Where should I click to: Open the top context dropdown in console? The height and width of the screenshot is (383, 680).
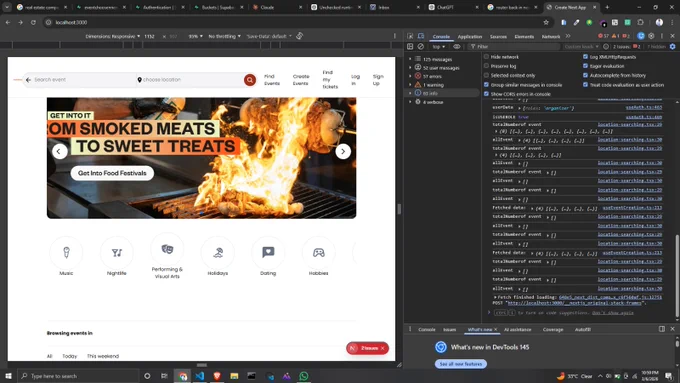pos(439,46)
